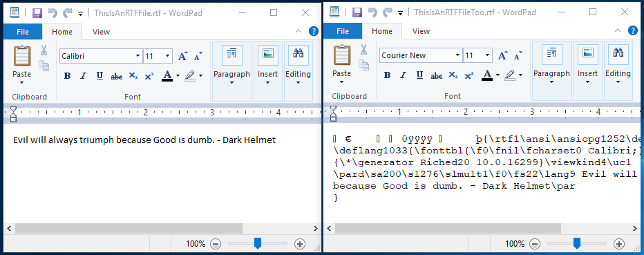The image size is (644, 255).
Task: Click Save icon in ThisIsAnRTFFileToo.rtf window
Action: click(x=357, y=12)
